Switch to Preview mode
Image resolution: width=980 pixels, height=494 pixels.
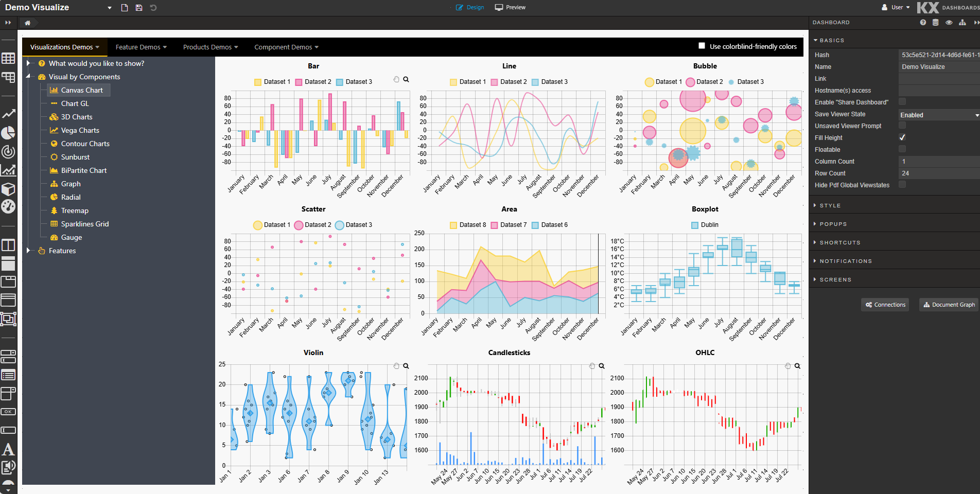(x=510, y=7)
